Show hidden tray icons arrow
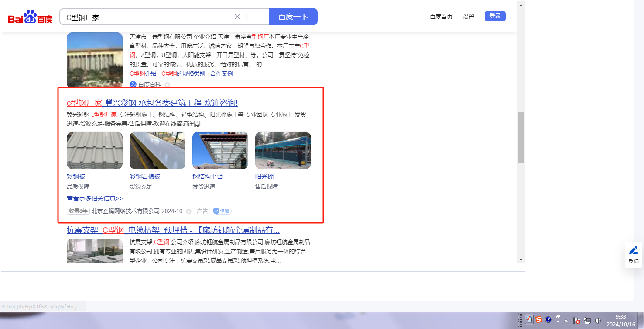 pos(566,320)
